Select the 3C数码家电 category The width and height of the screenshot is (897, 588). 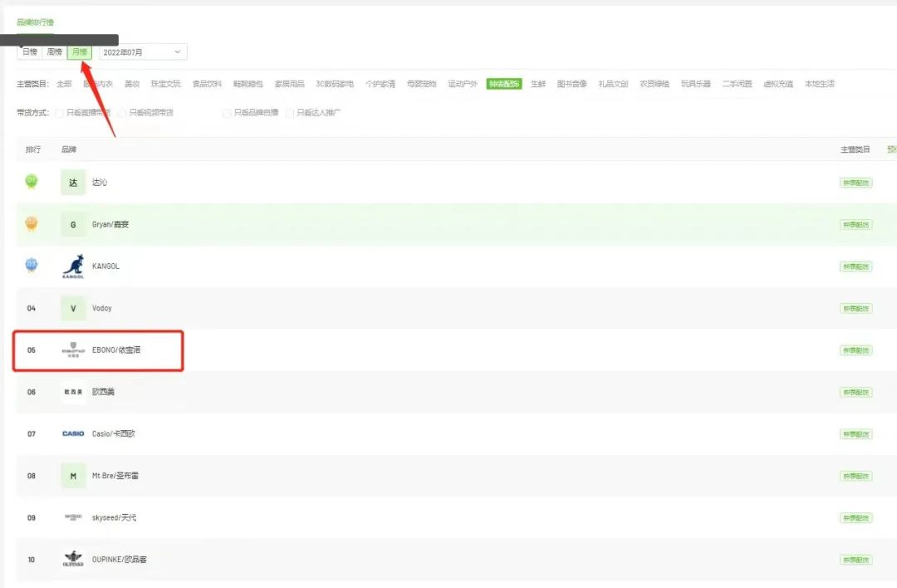pyautogui.click(x=335, y=84)
